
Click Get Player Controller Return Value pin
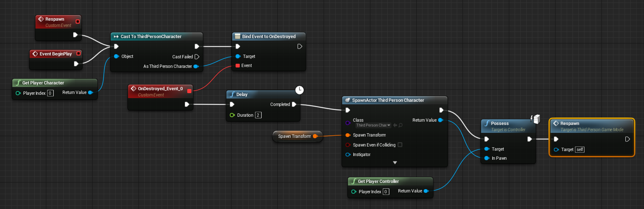point(426,191)
